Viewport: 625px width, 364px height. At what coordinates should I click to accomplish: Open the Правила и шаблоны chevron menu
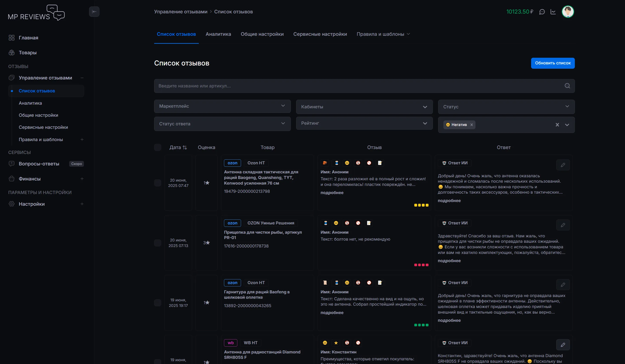point(409,34)
